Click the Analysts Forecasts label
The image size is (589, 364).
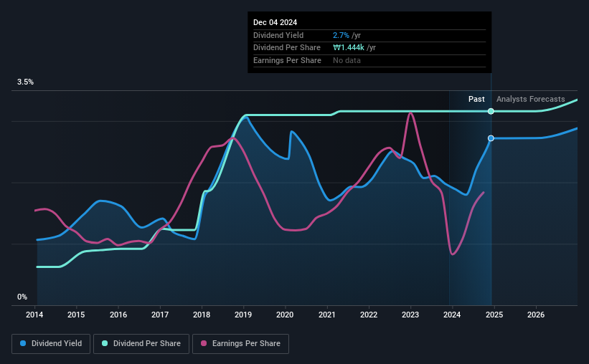click(x=530, y=99)
